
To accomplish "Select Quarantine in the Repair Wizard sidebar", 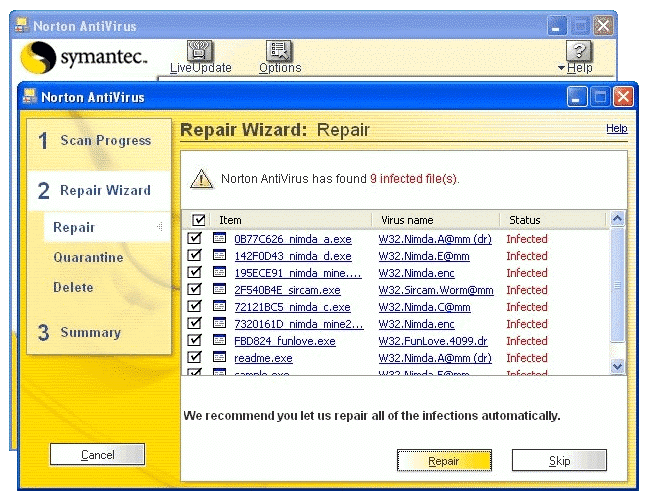I will point(88,258).
